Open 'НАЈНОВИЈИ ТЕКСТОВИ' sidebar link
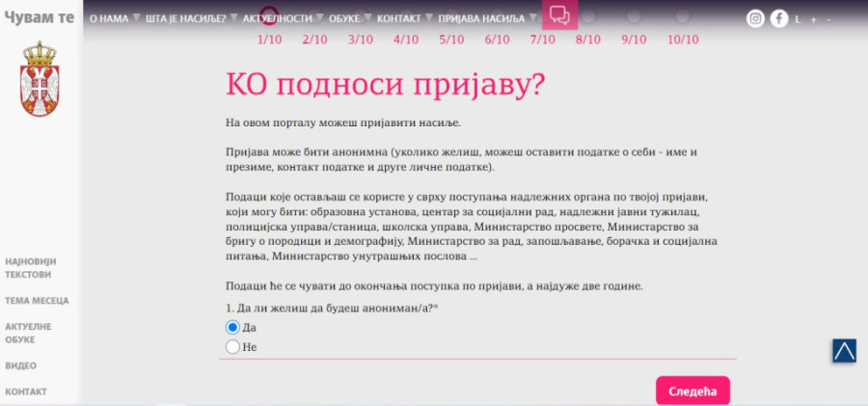Viewport: 868px width, 406px height. (31, 268)
